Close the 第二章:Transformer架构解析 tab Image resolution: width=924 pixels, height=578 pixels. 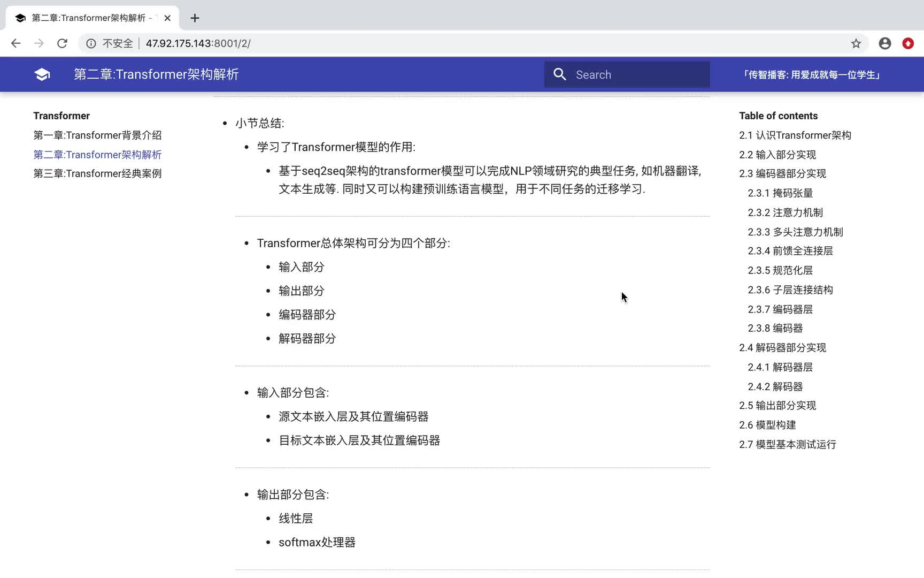pos(167,18)
